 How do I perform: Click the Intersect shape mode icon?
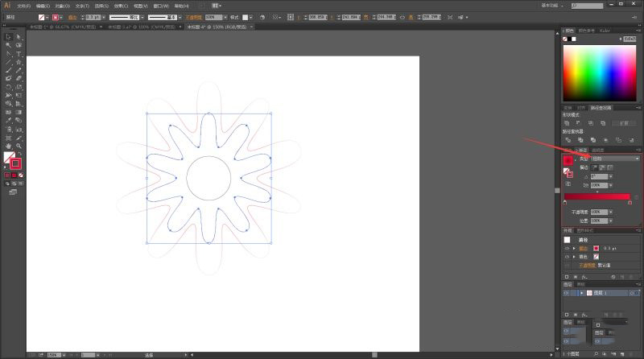[591, 123]
